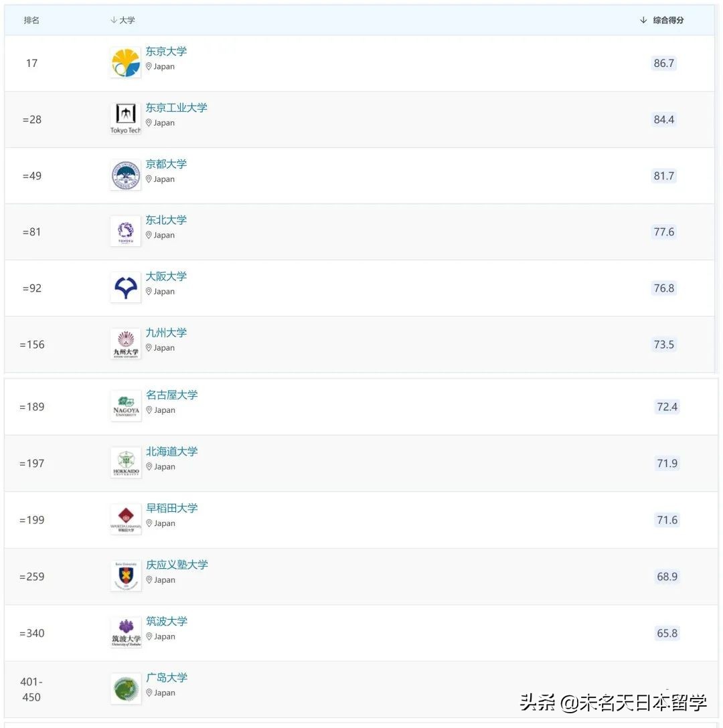Follow the 广岛大学 link

tap(166, 677)
